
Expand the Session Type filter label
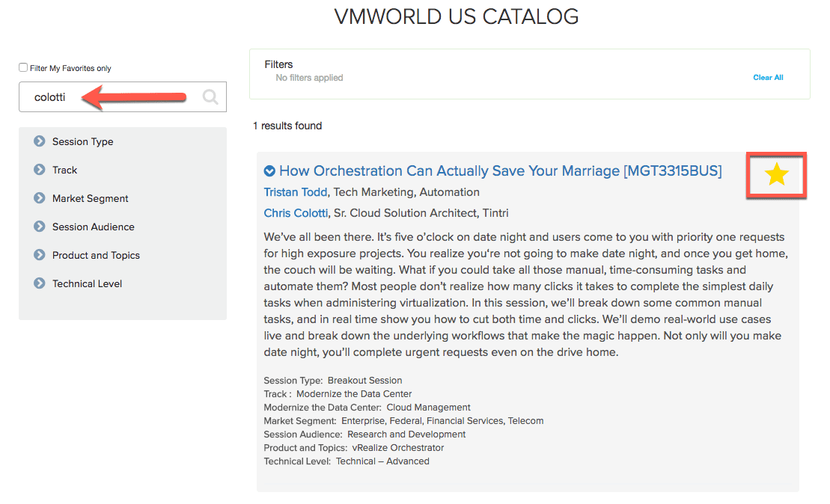pyautogui.click(x=82, y=142)
